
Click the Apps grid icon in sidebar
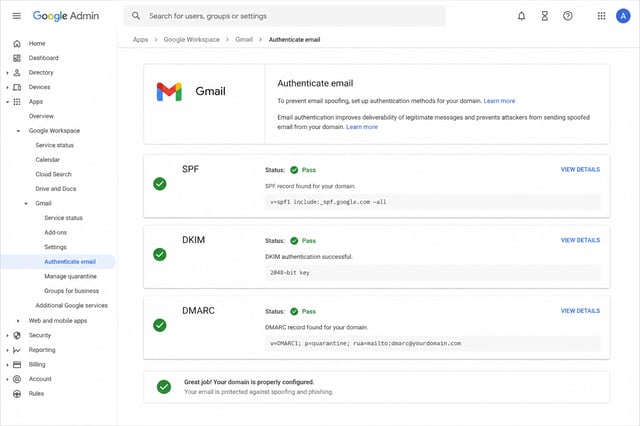pyautogui.click(x=17, y=102)
